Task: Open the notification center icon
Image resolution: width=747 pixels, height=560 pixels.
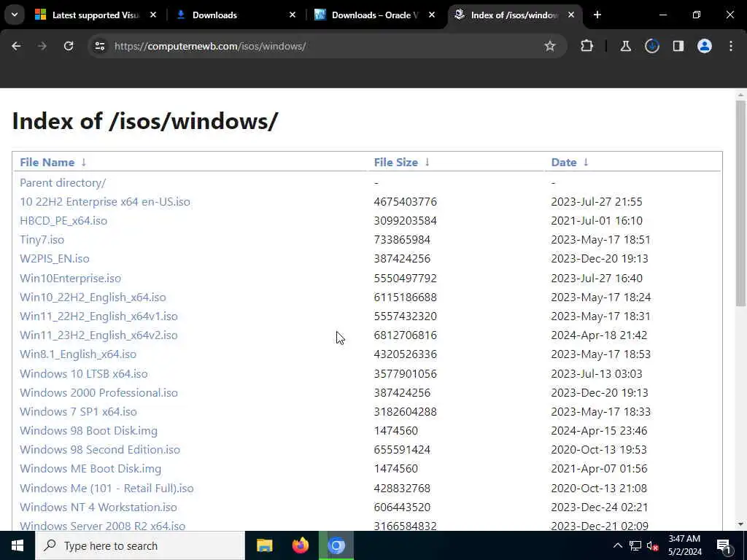Action: tap(724, 545)
